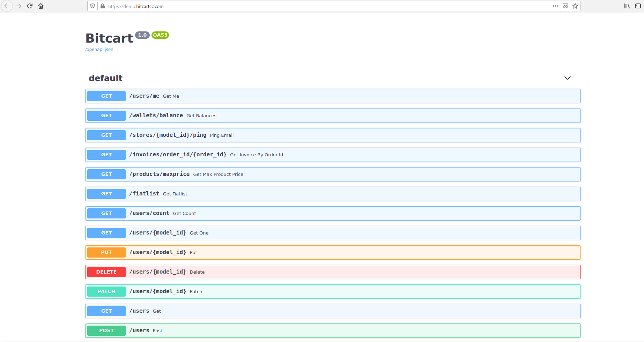
Task: Expand GET /wallets/balance Get Balances
Action: tap(333, 116)
